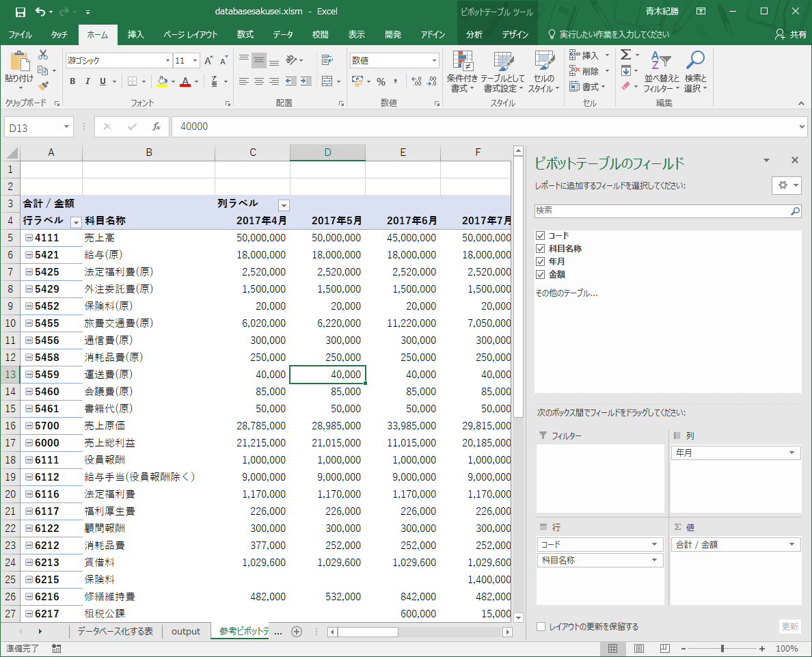Uncheck the コード field checkbox

tap(540, 236)
